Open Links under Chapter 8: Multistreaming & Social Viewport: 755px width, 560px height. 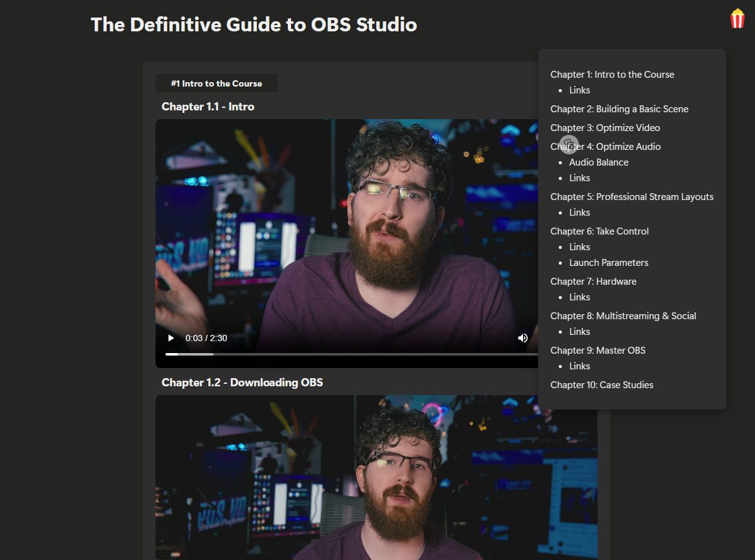click(x=579, y=332)
